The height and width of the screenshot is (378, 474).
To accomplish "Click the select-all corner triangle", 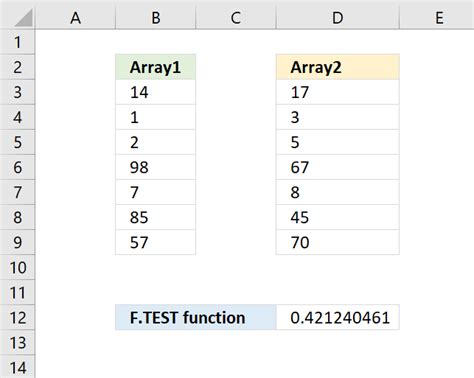I will [23, 18].
